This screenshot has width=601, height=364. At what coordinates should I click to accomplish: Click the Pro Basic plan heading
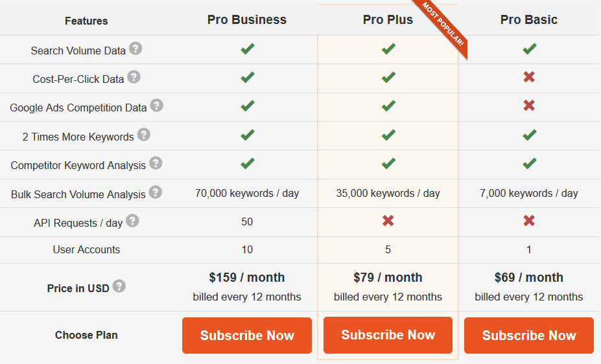[x=529, y=19]
